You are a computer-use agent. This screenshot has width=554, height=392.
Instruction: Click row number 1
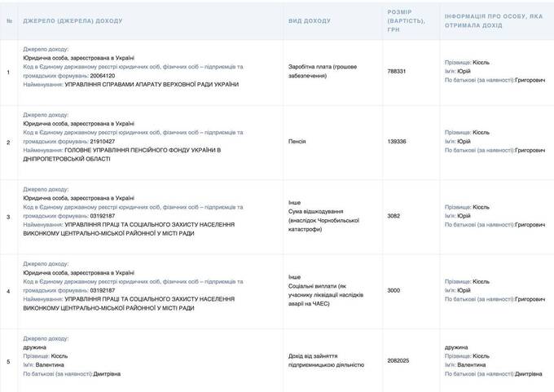[x=8, y=73]
